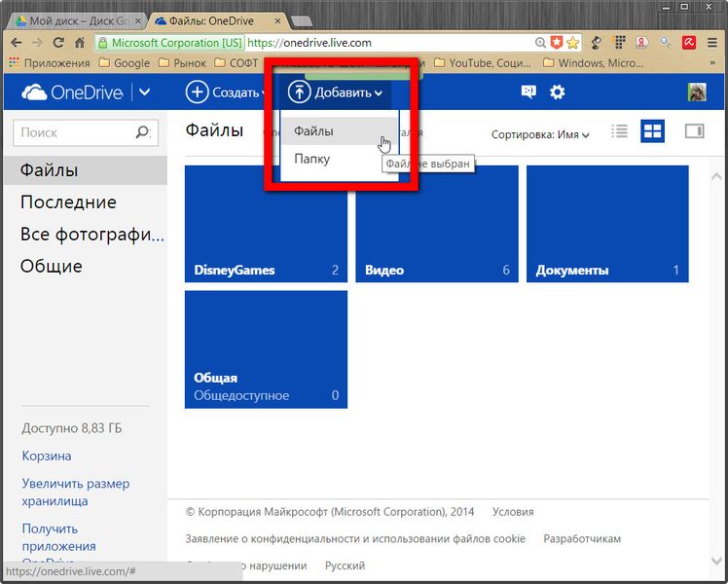
Task: Click the search magnifier in Поиск box
Action: [143, 132]
